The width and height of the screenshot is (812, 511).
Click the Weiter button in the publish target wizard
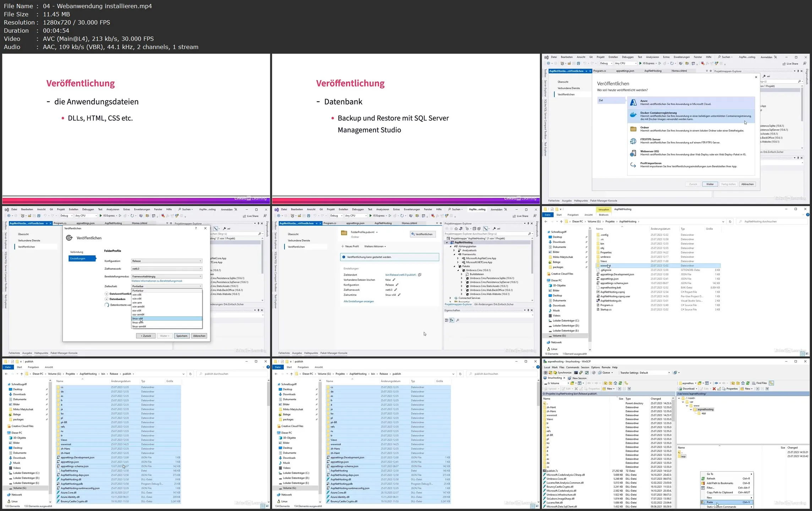pyautogui.click(x=710, y=184)
